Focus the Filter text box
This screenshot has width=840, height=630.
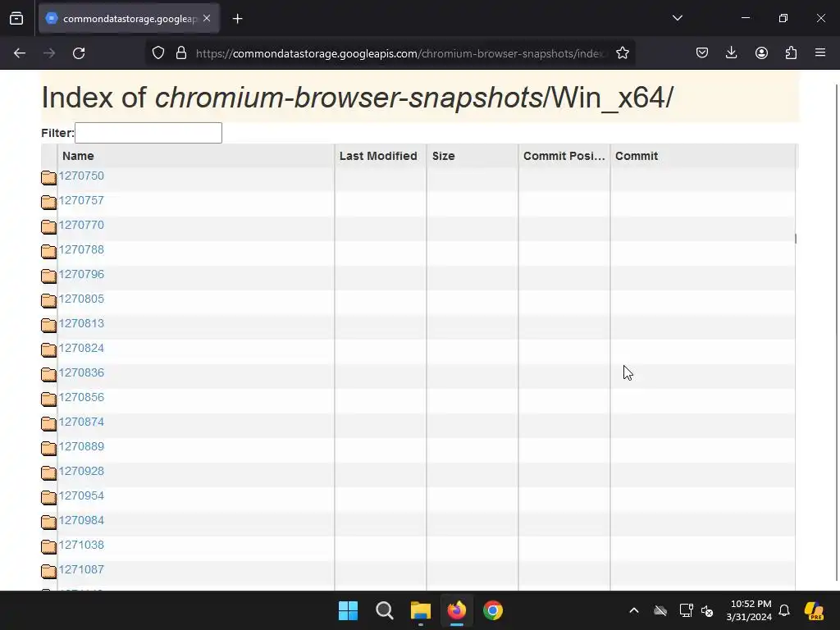(148, 133)
